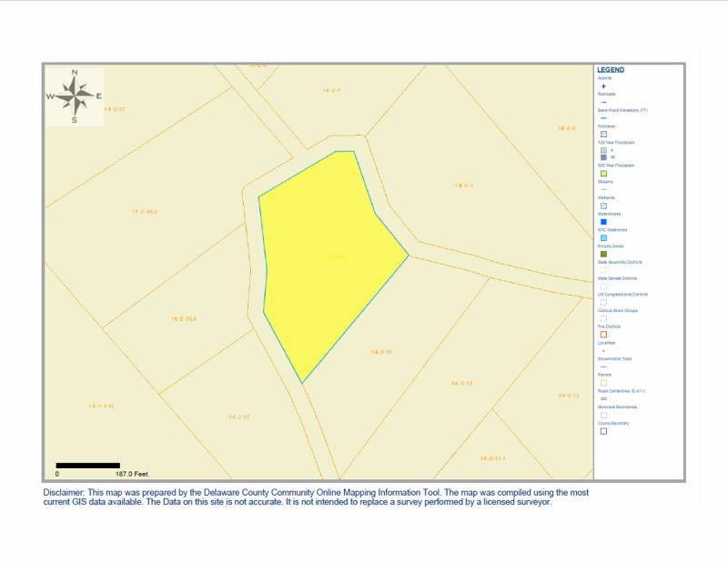
Task: Click the County Boundary box symbol
Action: click(603, 431)
